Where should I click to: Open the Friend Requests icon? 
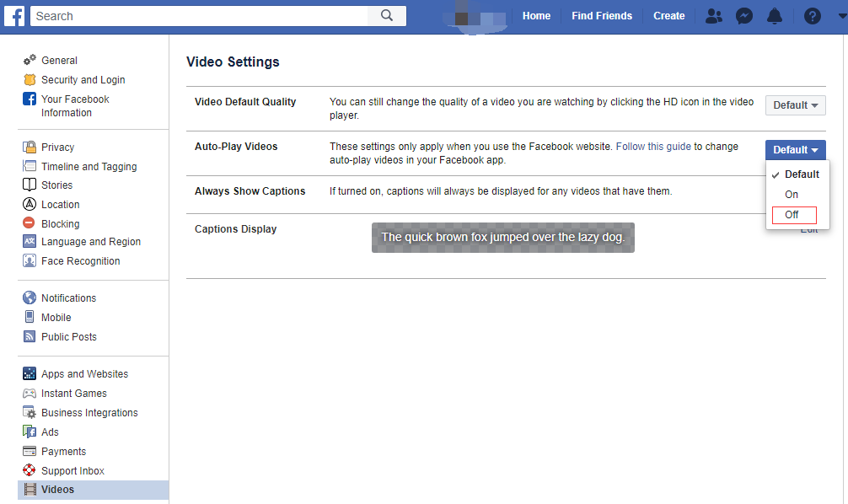(714, 16)
